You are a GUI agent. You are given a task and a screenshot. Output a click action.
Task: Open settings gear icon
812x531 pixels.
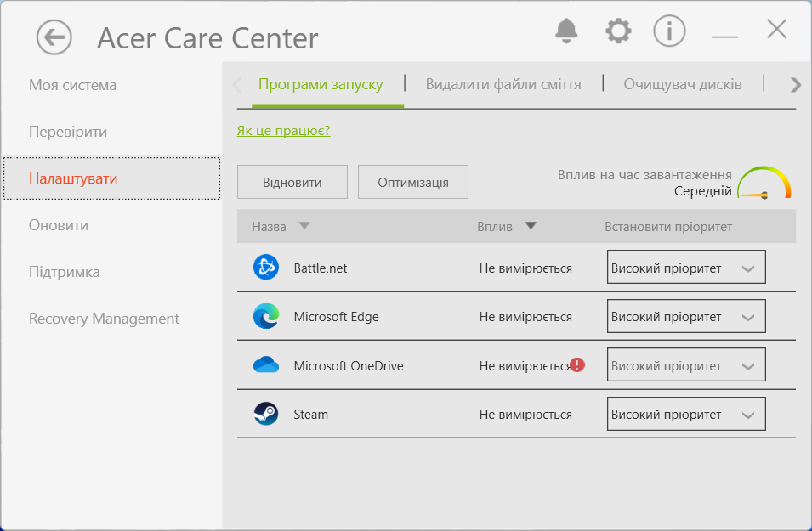(618, 31)
